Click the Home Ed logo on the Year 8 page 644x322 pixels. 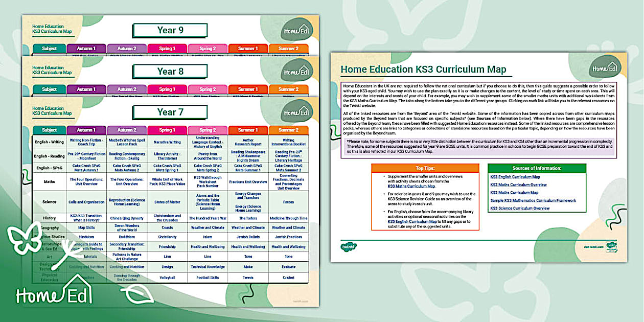click(296, 72)
